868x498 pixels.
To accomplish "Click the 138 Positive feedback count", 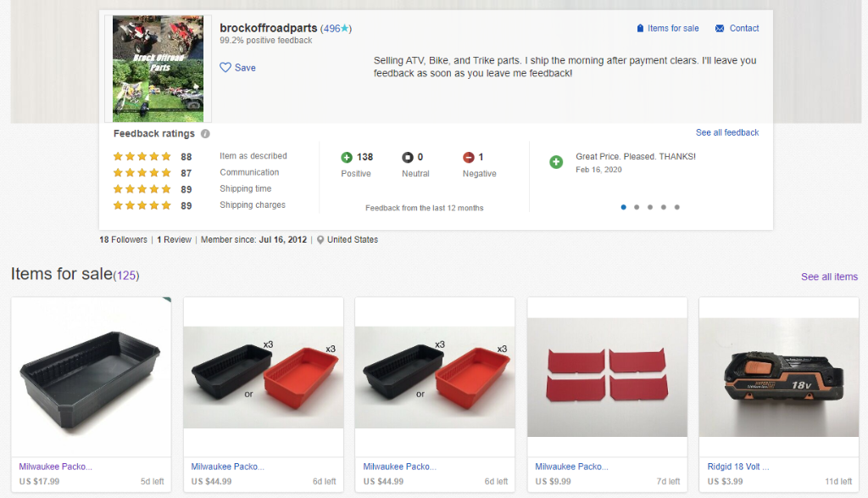I will [364, 157].
